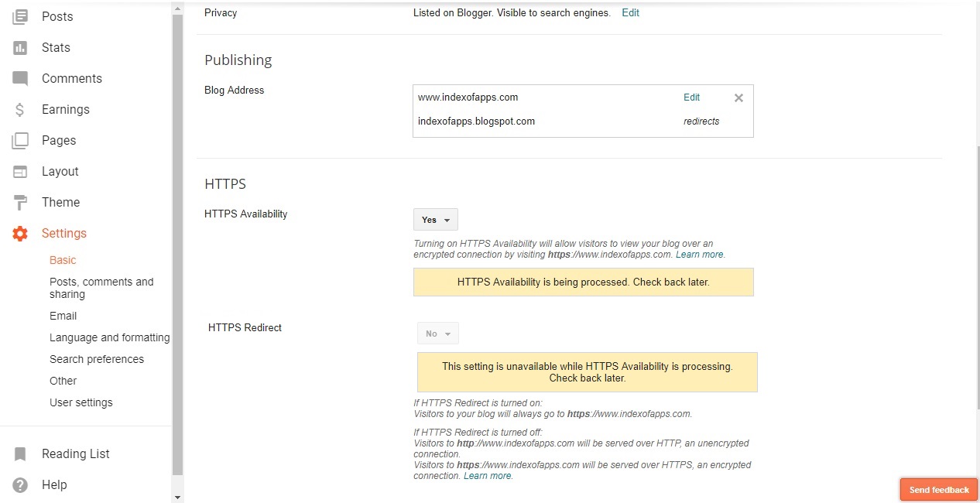Open Help from the sidebar
The width and height of the screenshot is (980, 503).
pyautogui.click(x=54, y=484)
